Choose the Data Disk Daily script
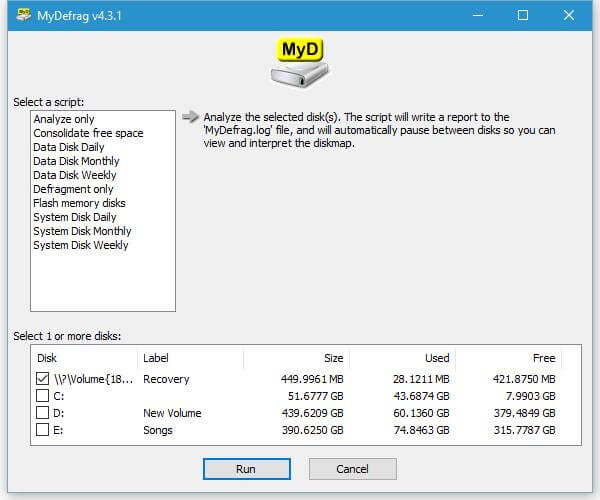Screen dimensions: 600x500 pyautogui.click(x=69, y=147)
